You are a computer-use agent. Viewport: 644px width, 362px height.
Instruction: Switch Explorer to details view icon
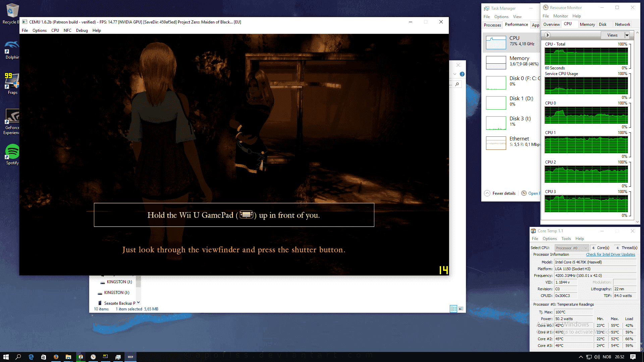point(453,309)
